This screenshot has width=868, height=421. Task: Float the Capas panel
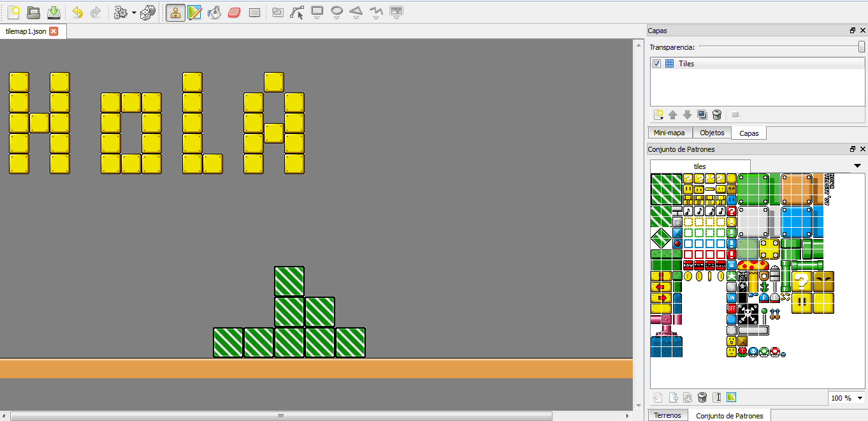pyautogui.click(x=852, y=31)
